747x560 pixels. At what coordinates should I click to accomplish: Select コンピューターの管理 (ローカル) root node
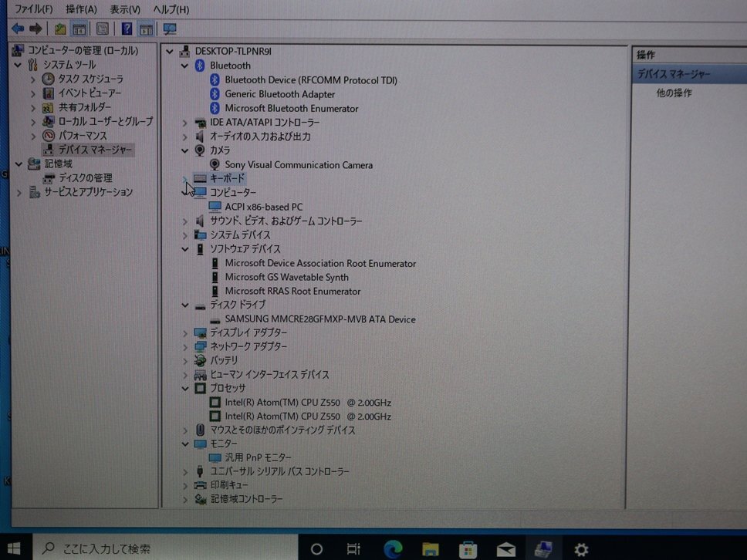coord(83,50)
